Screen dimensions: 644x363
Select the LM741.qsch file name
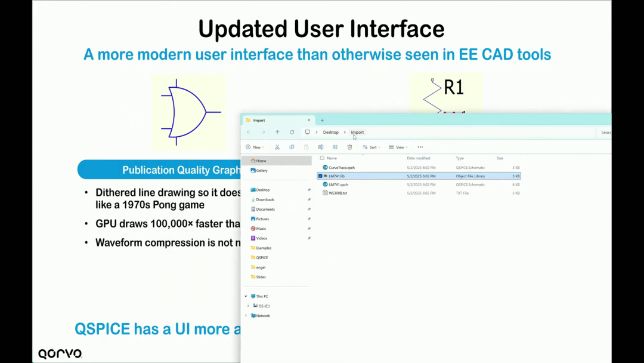[339, 184]
